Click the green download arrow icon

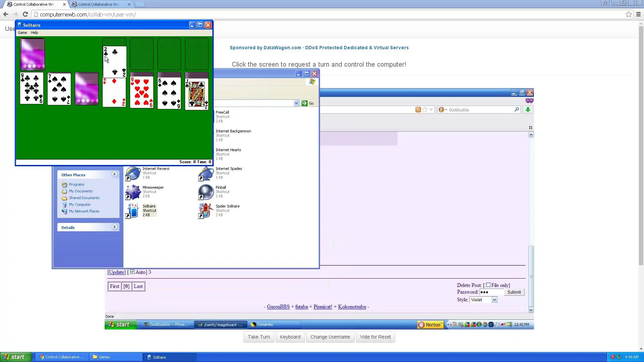pos(528,110)
